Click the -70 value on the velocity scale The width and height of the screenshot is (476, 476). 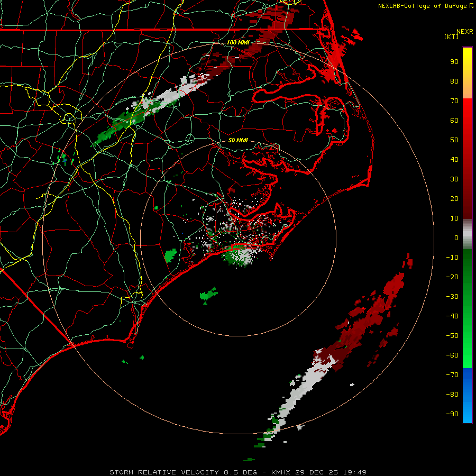(x=452, y=375)
